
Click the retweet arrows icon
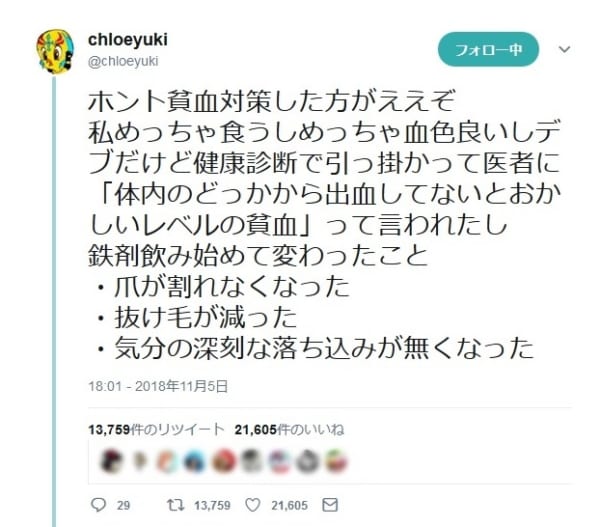176,505
